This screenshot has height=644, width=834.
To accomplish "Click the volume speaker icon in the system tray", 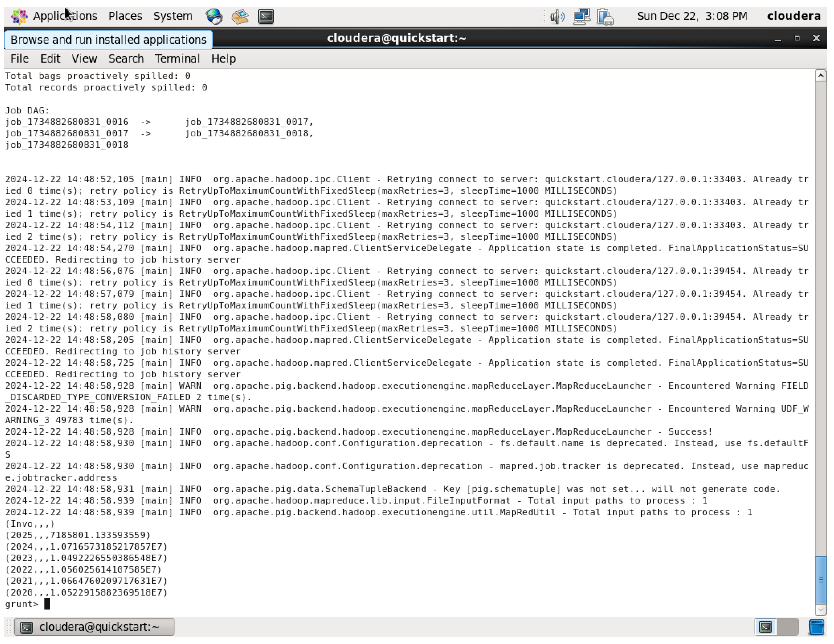I will coord(557,16).
